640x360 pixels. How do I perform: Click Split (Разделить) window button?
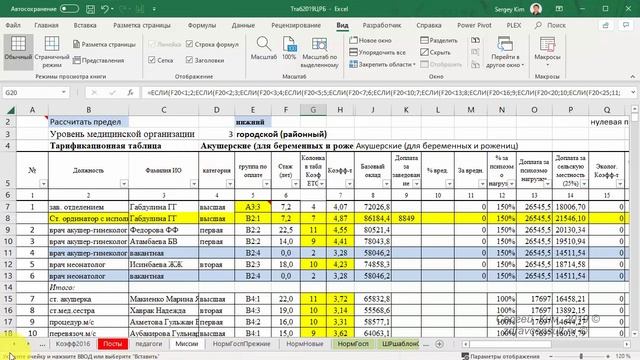point(439,40)
